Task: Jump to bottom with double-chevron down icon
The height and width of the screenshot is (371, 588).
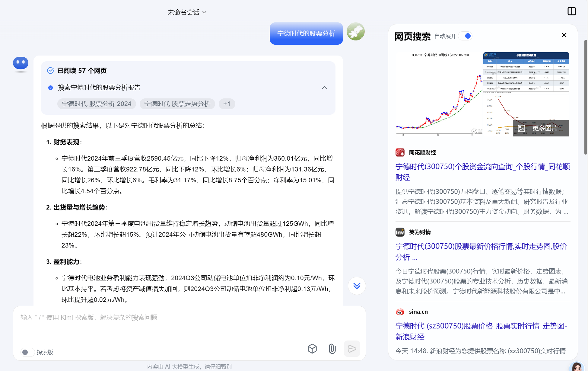Action: (357, 286)
